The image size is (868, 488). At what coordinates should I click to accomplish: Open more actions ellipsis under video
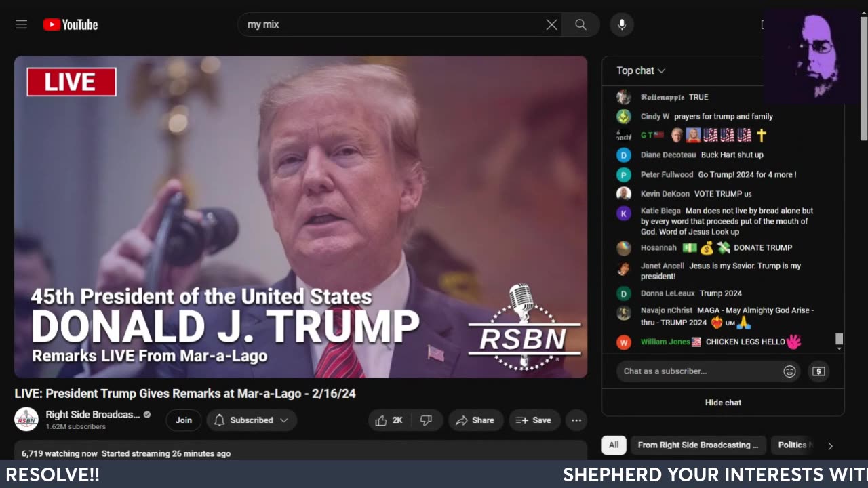coord(576,420)
